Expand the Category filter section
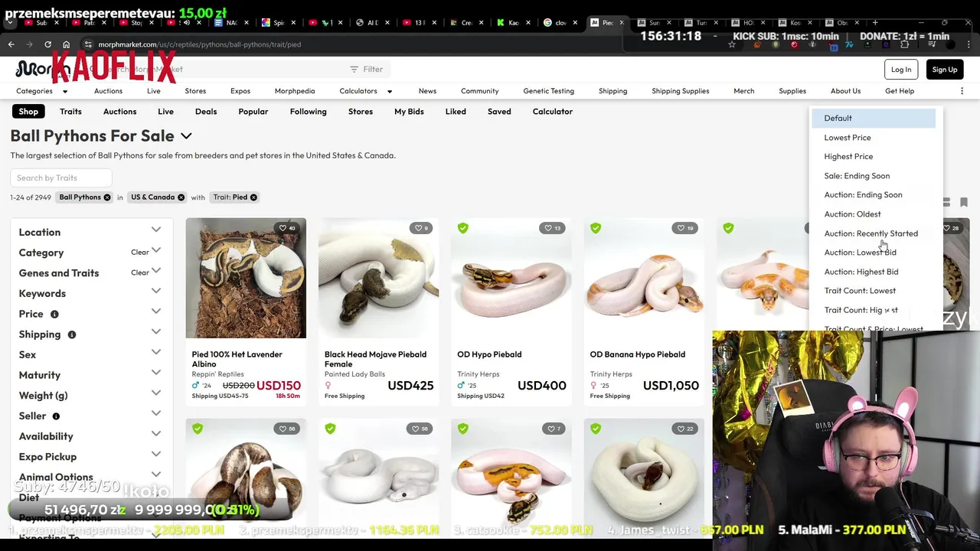Viewport: 980px width, 551px height. click(x=156, y=250)
